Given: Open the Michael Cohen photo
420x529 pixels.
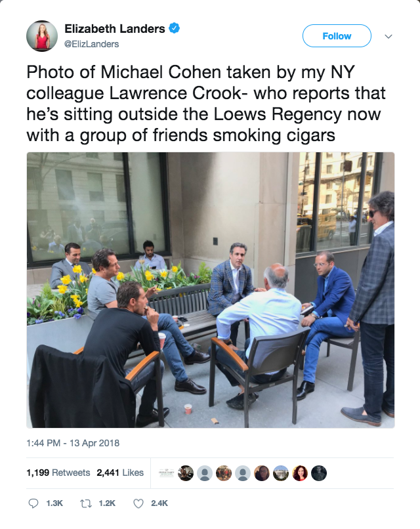Looking at the screenshot, I should pyautogui.click(x=210, y=290).
